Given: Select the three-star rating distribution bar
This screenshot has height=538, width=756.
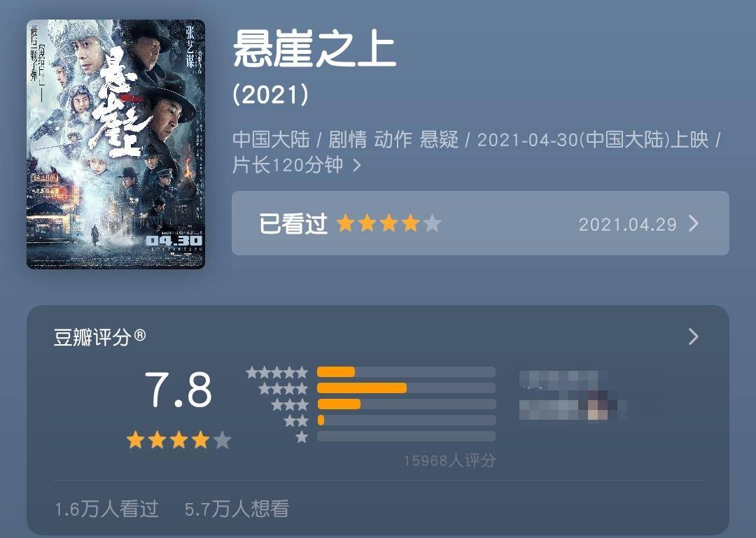Looking at the screenshot, I should 406,404.
